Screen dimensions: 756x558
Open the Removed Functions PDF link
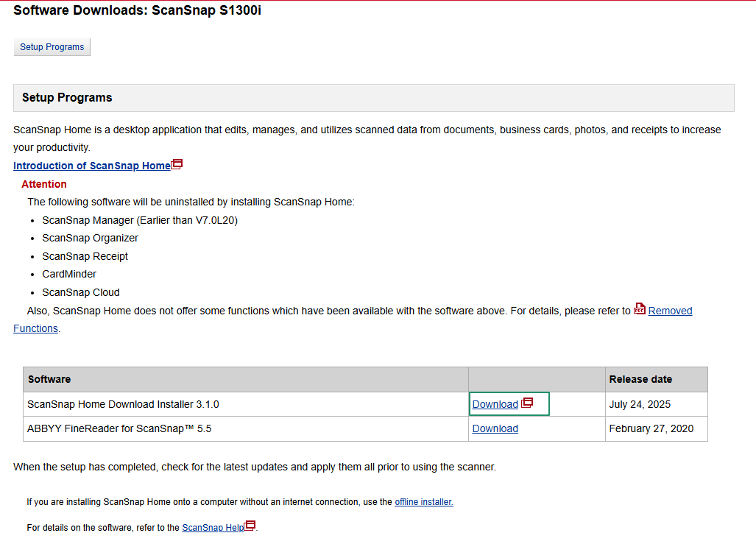tap(670, 311)
